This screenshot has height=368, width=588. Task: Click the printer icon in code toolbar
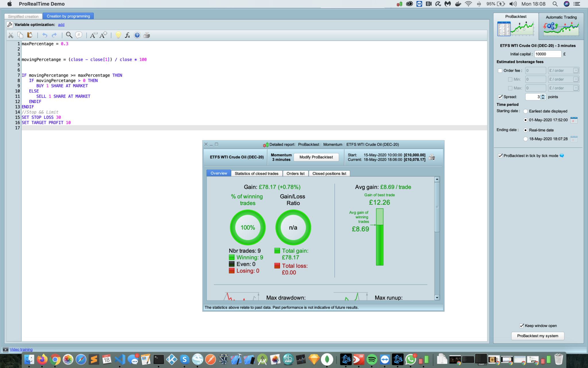point(147,35)
